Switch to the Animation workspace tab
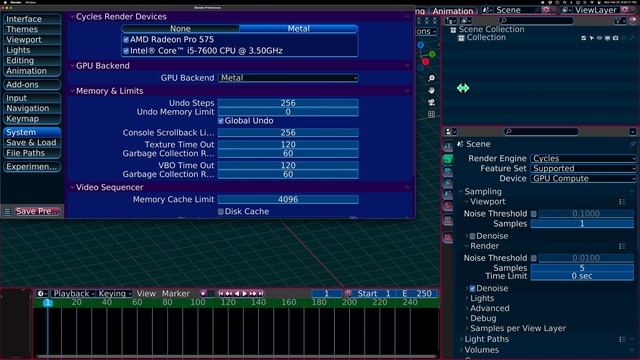The image size is (640, 360). [x=453, y=11]
